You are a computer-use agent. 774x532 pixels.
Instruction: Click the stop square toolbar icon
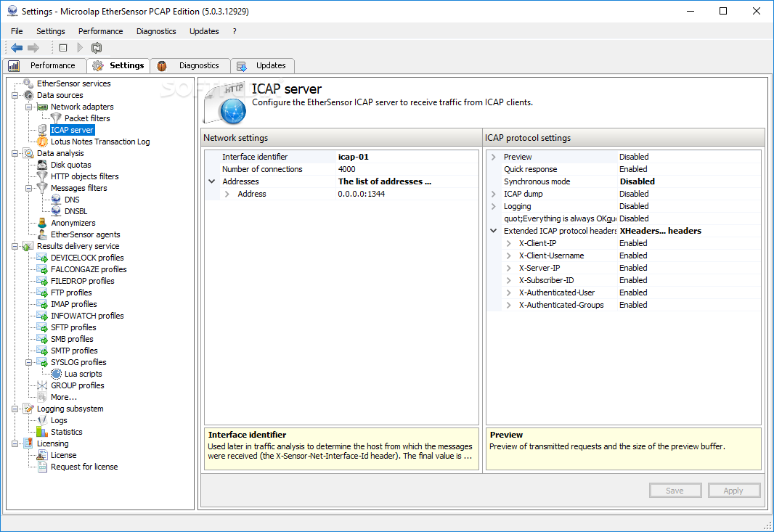(x=63, y=48)
